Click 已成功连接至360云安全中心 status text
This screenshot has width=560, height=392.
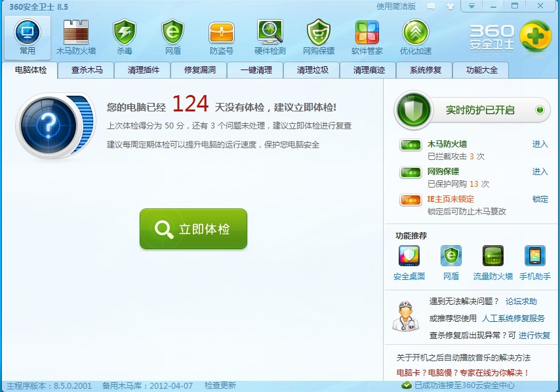tap(465, 385)
